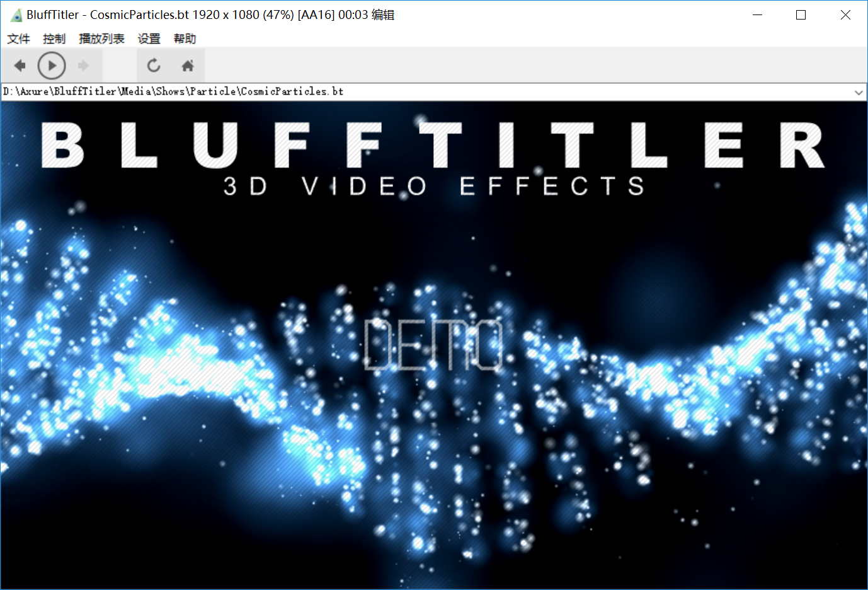This screenshot has width=868, height=590.
Task: Close the BluffTitler window
Action: point(846,14)
